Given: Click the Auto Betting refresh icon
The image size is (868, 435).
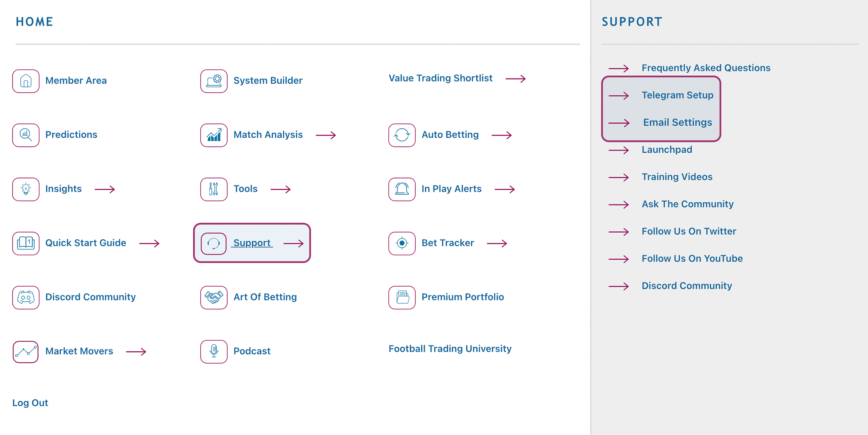Looking at the screenshot, I should click(x=402, y=135).
